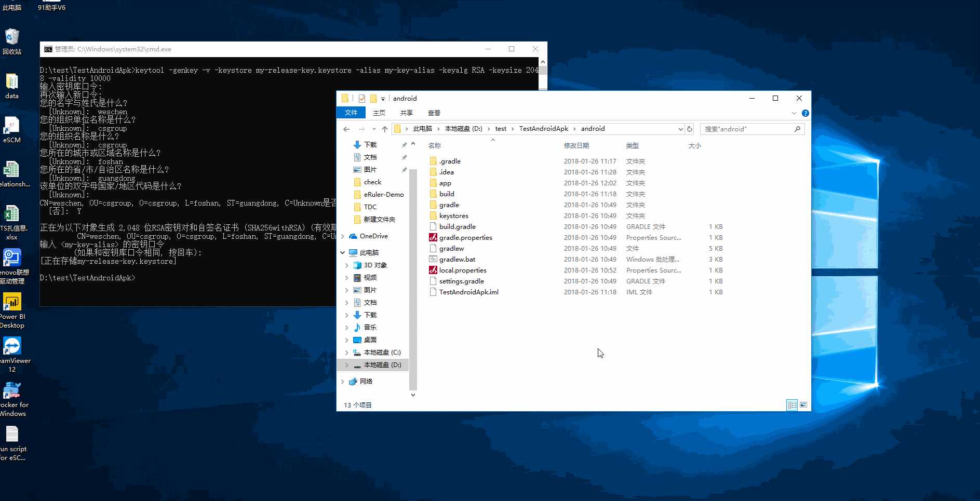The height and width of the screenshot is (501, 980).
Task: Click the cmd window scrollbar thumb
Action: 543,70
